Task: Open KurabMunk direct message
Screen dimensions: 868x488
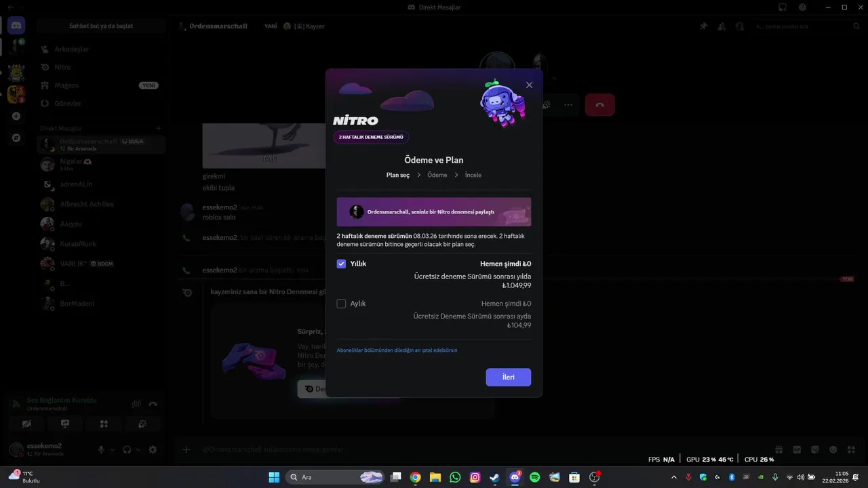Action: [100, 243]
